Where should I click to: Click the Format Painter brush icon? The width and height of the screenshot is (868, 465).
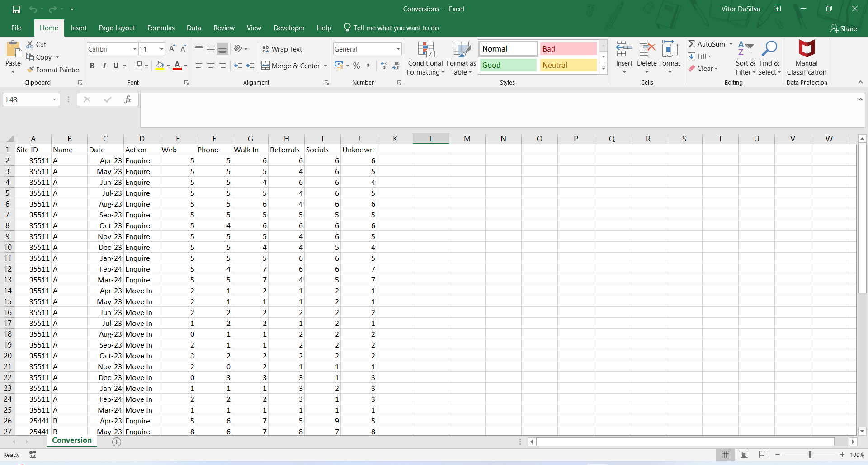click(x=30, y=70)
